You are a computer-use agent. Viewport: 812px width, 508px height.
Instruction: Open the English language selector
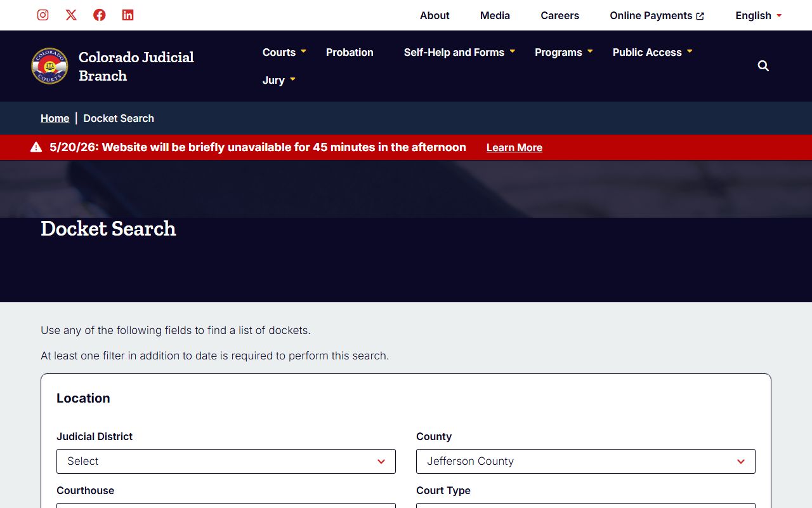point(759,15)
